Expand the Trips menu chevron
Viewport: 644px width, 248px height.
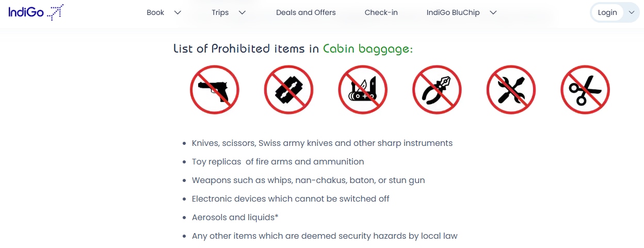242,12
